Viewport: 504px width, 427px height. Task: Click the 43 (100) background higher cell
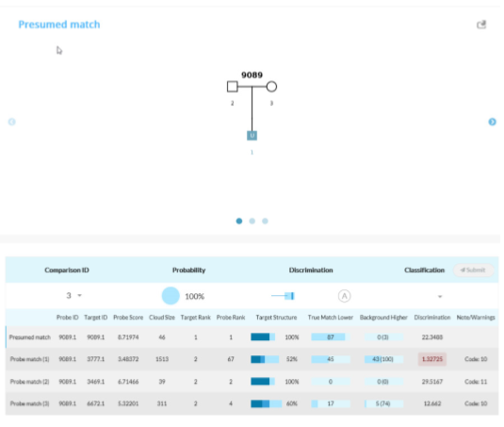[x=382, y=359]
